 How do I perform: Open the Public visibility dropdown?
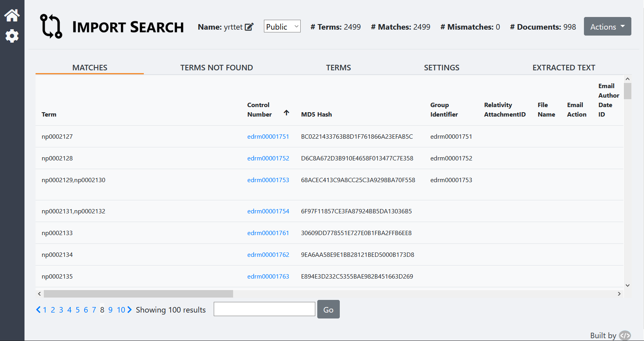(282, 26)
